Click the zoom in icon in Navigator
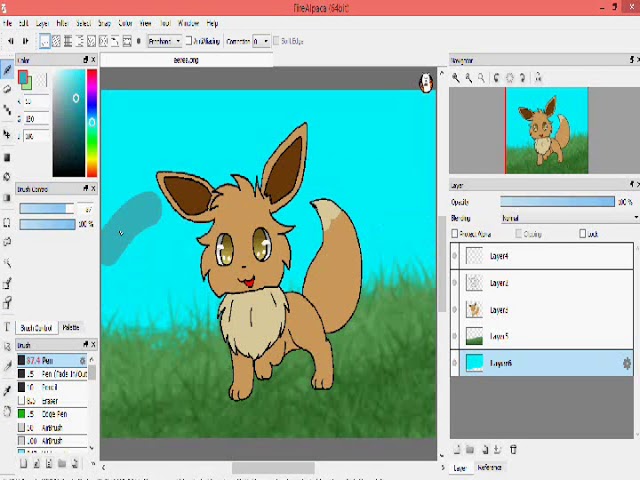Image resolution: width=640 pixels, height=480 pixels. [456, 78]
